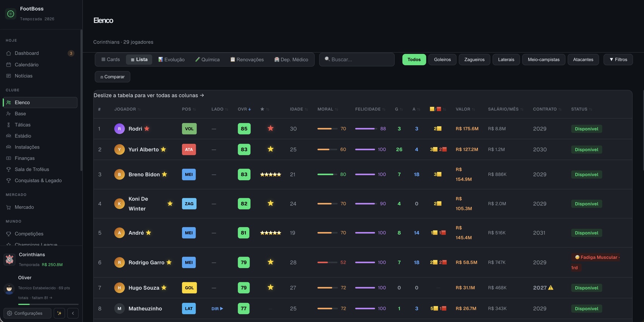Viewport: 644px width, 322px height.
Task: Open Configurações settings button
Action: (27, 313)
